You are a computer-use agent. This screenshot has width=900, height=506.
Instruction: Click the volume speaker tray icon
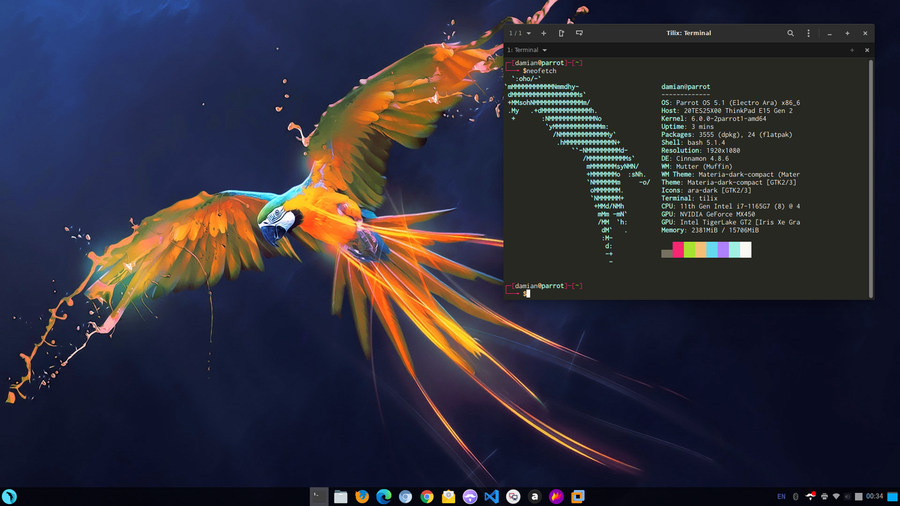pyautogui.click(x=847, y=497)
